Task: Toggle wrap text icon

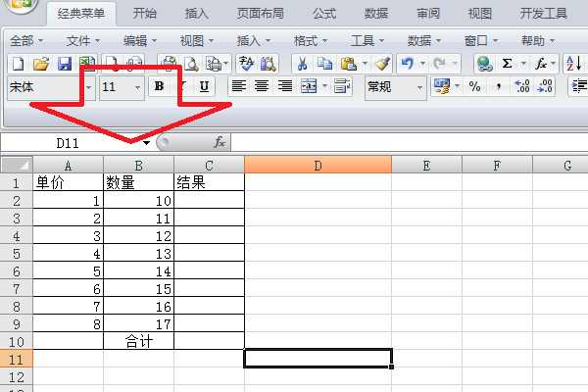Action: pyautogui.click(x=342, y=86)
